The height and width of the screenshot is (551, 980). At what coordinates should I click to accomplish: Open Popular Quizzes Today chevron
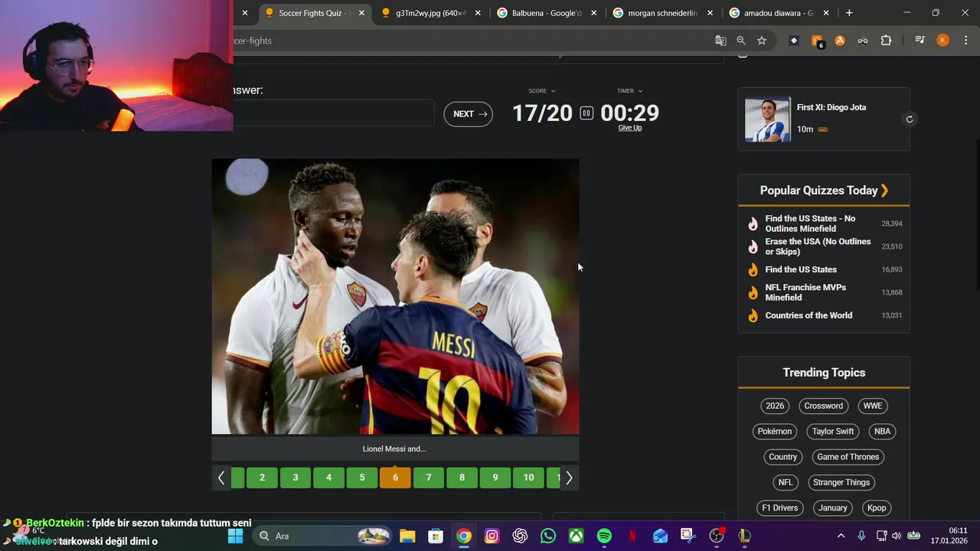(885, 191)
